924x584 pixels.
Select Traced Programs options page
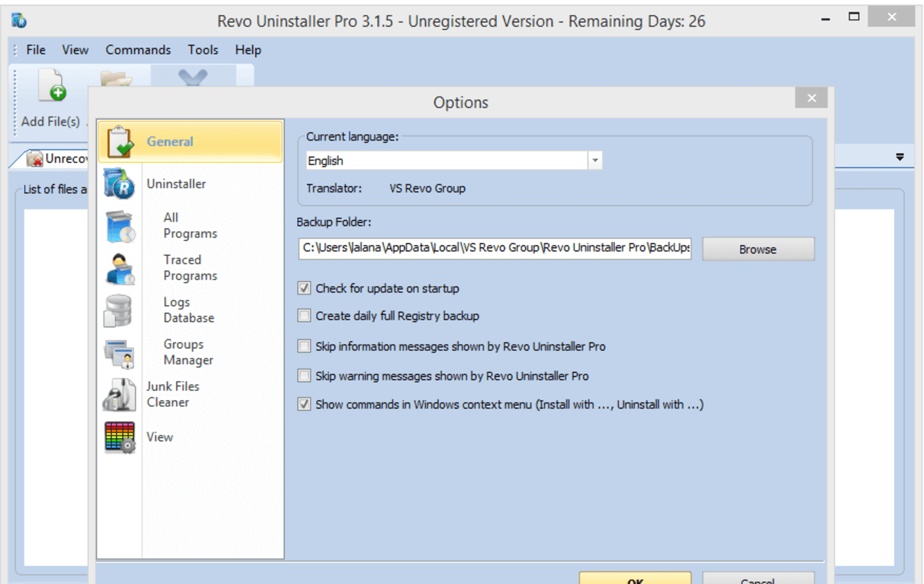click(190, 268)
